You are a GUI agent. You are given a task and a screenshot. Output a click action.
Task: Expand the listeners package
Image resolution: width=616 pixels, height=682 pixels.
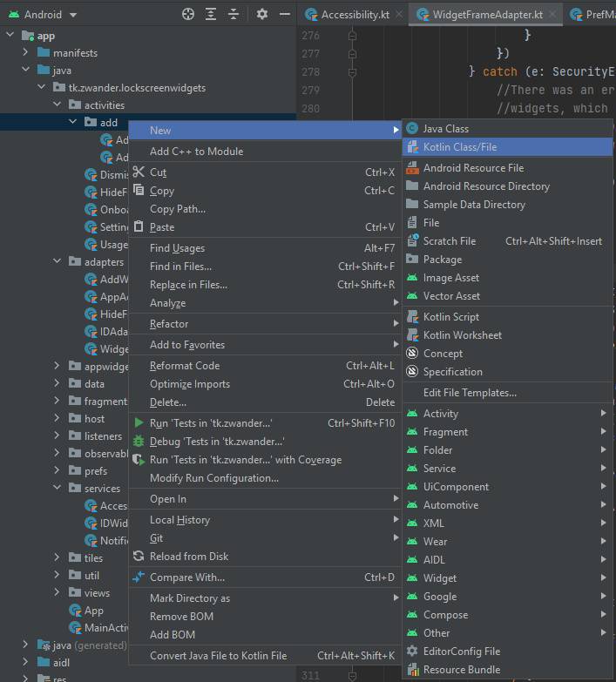point(57,435)
